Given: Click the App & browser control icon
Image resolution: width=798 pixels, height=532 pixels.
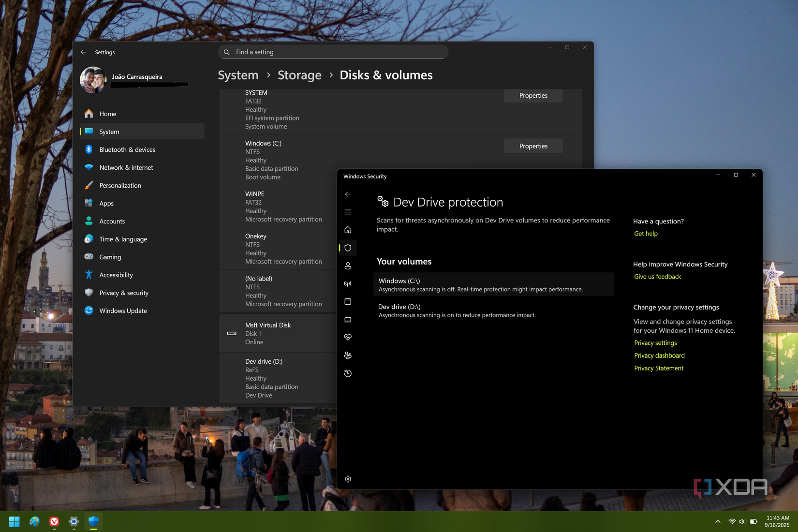Looking at the screenshot, I should (347, 301).
